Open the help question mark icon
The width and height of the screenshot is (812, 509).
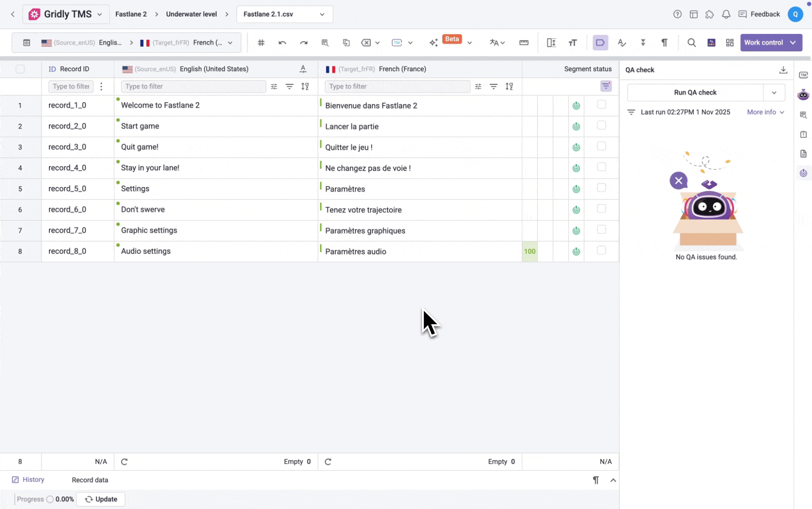pos(677,14)
